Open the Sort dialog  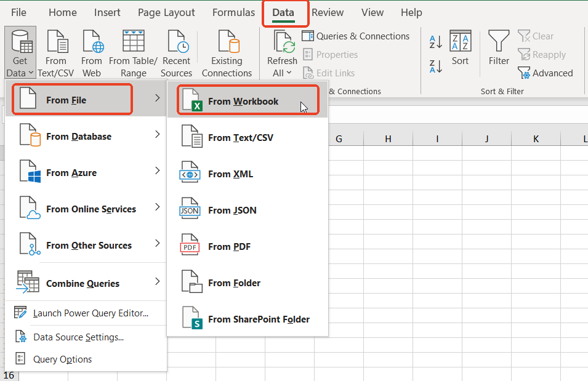460,48
